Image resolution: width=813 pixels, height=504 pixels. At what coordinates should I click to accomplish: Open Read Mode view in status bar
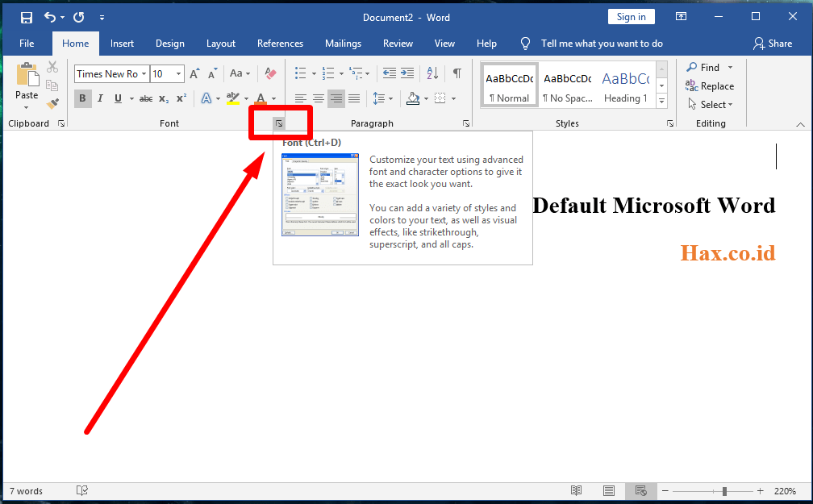(x=576, y=490)
